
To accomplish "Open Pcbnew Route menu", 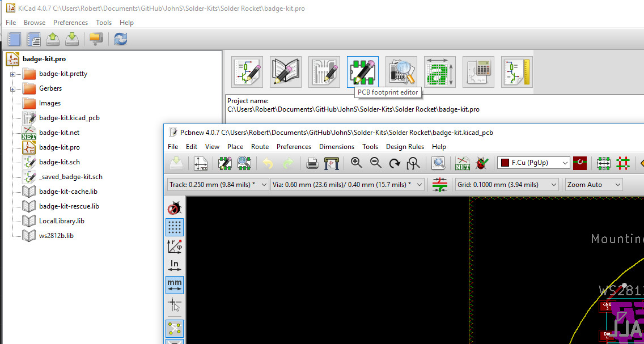I will point(260,147).
